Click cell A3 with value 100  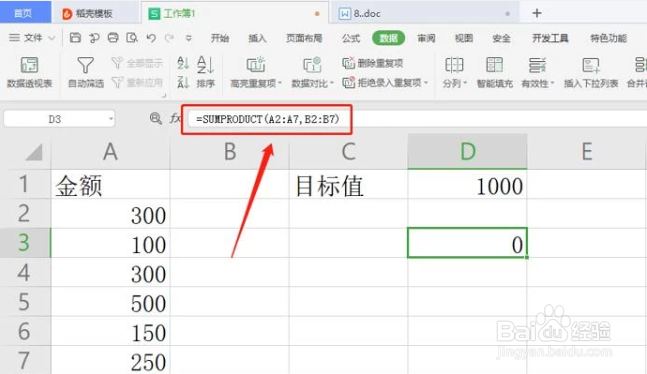point(110,243)
